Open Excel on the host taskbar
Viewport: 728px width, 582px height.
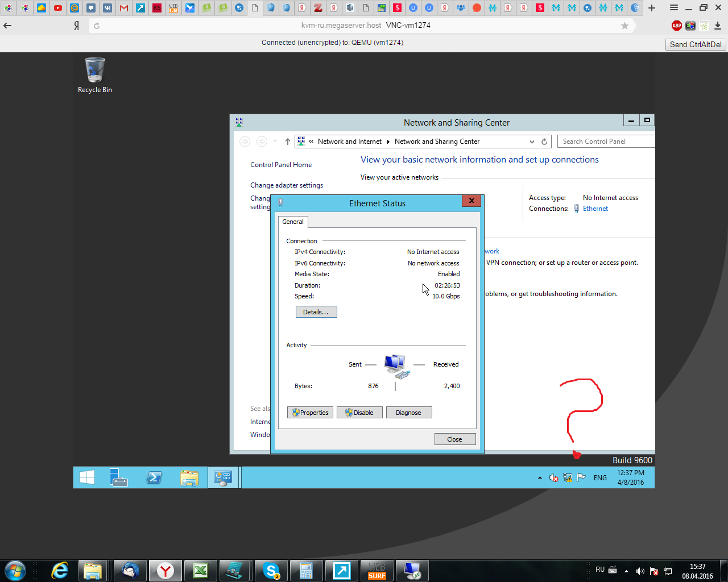pos(201,571)
